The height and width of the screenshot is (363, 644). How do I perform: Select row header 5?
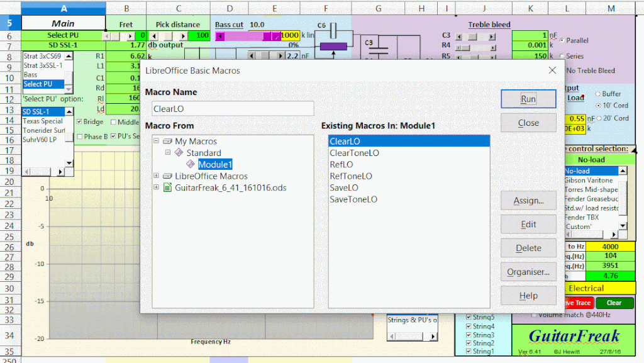pos(10,23)
